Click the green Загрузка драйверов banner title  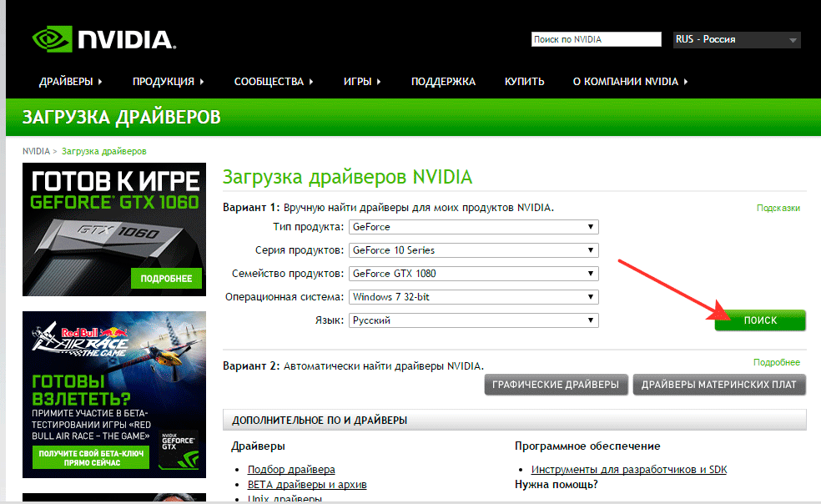[x=122, y=118]
